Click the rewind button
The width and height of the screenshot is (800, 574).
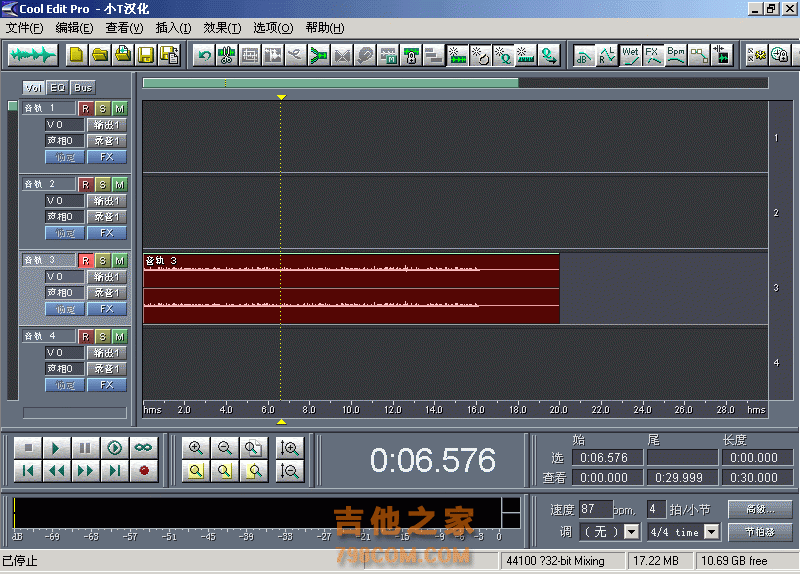(x=56, y=470)
